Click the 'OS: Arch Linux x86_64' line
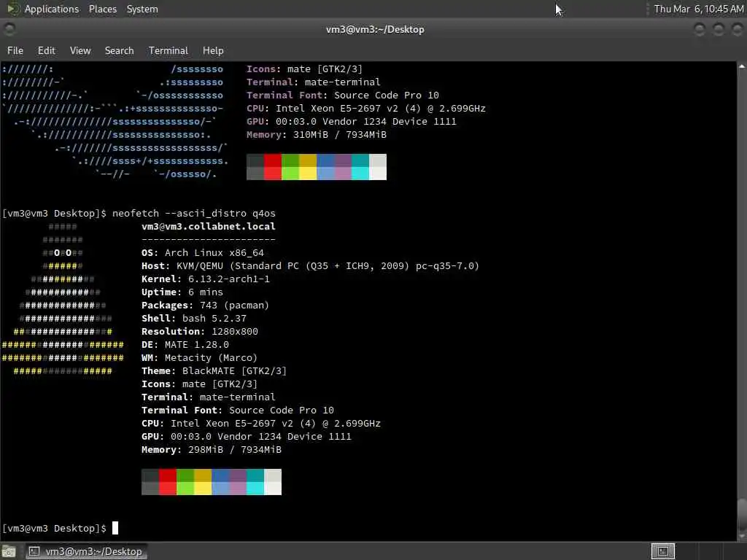The height and width of the screenshot is (560, 747). 203,252
